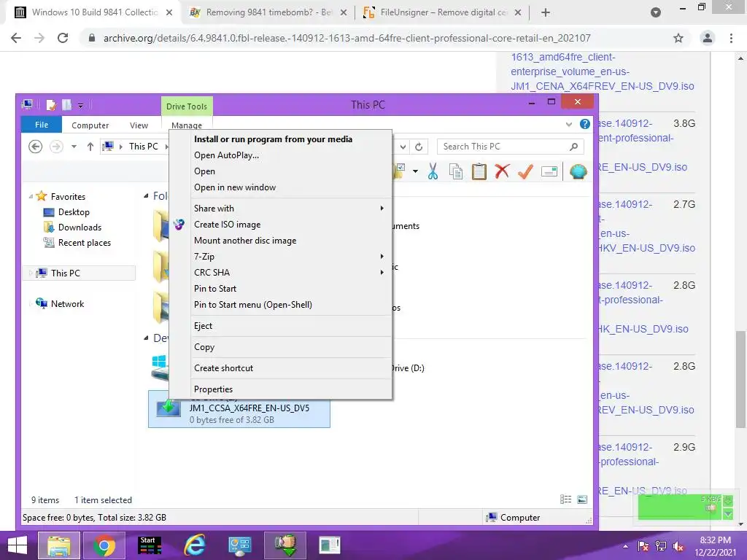Image resolution: width=747 pixels, height=560 pixels.
Task: Open Properties from the context menu
Action: coord(213,389)
